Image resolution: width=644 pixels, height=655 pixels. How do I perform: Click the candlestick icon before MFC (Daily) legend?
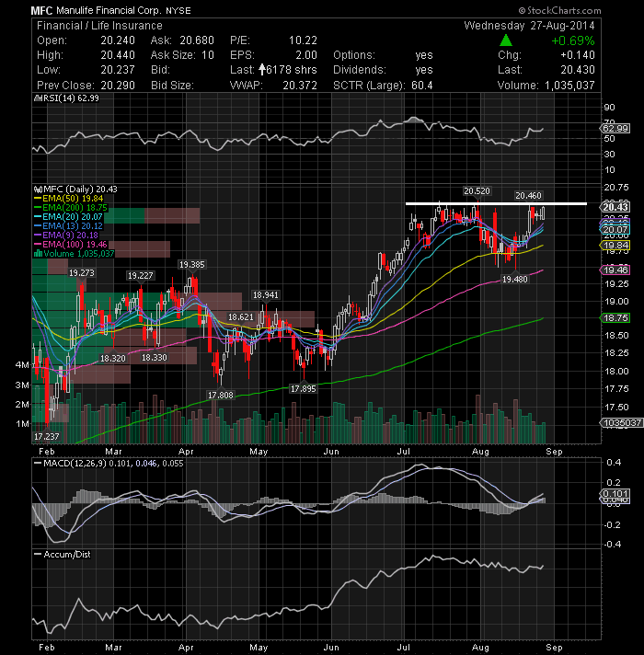pyautogui.click(x=39, y=190)
